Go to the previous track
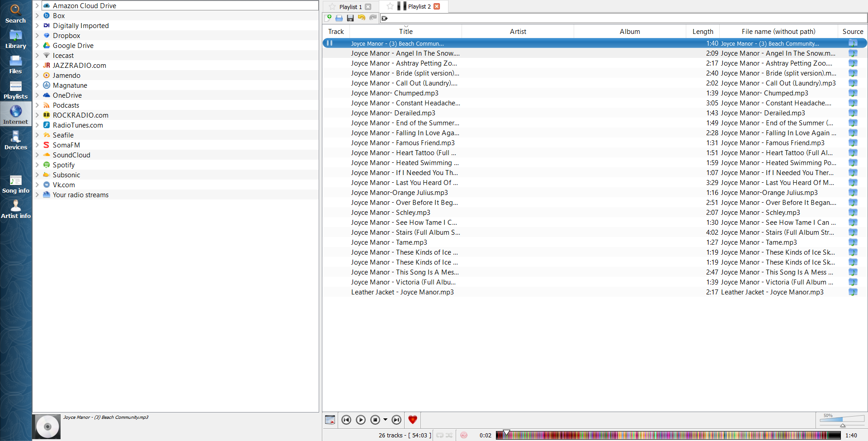 pyautogui.click(x=346, y=420)
